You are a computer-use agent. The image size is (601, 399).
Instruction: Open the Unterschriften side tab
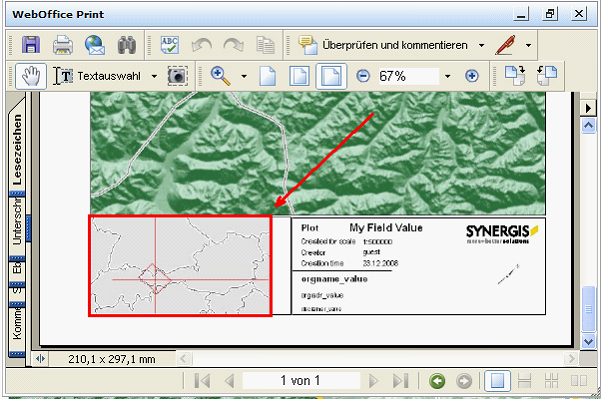[x=17, y=222]
